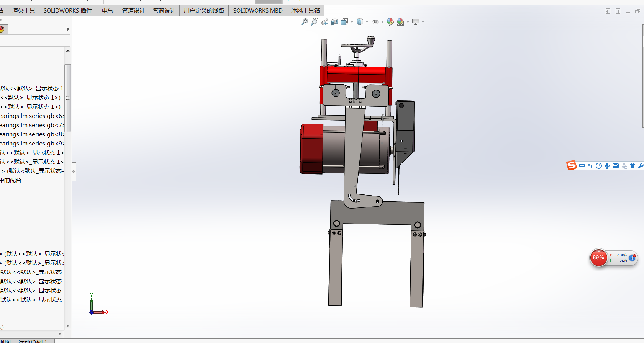Open the Sogou toolbox wrench icon
The width and height of the screenshot is (644, 343).
641,166
